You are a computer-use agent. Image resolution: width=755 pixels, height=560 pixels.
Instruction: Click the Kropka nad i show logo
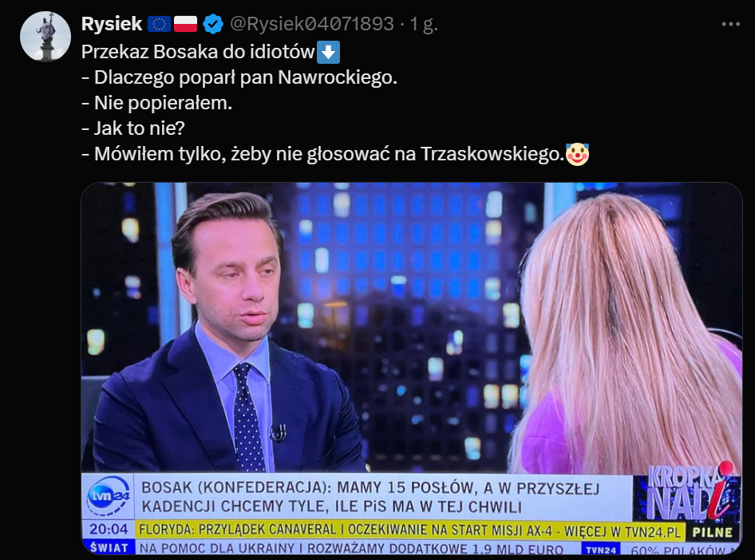pyautogui.click(x=688, y=491)
